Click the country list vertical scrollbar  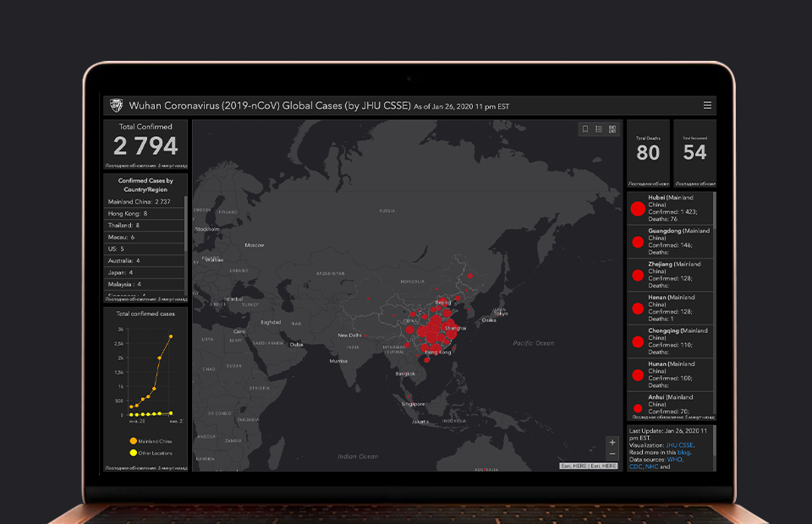186,224
